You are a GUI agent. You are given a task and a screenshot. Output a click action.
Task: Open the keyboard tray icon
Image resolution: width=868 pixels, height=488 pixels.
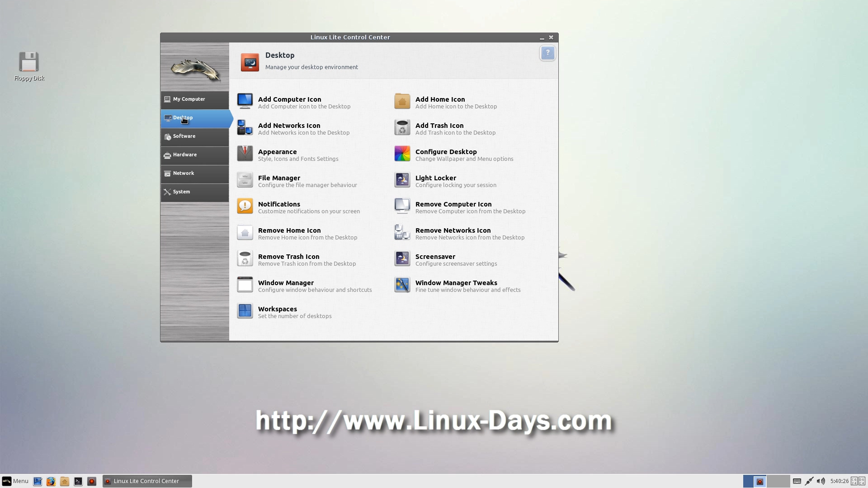click(x=797, y=481)
